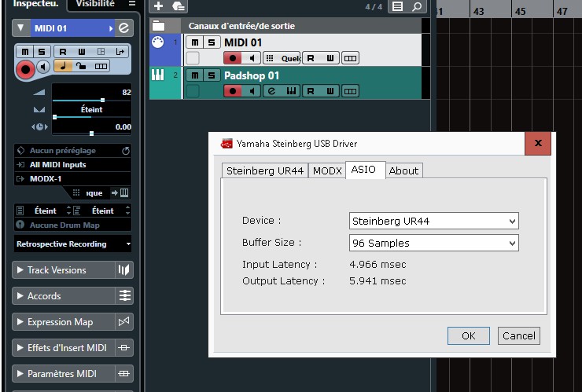
Task: Open the track presets icon next to add track
Action: click(179, 6)
